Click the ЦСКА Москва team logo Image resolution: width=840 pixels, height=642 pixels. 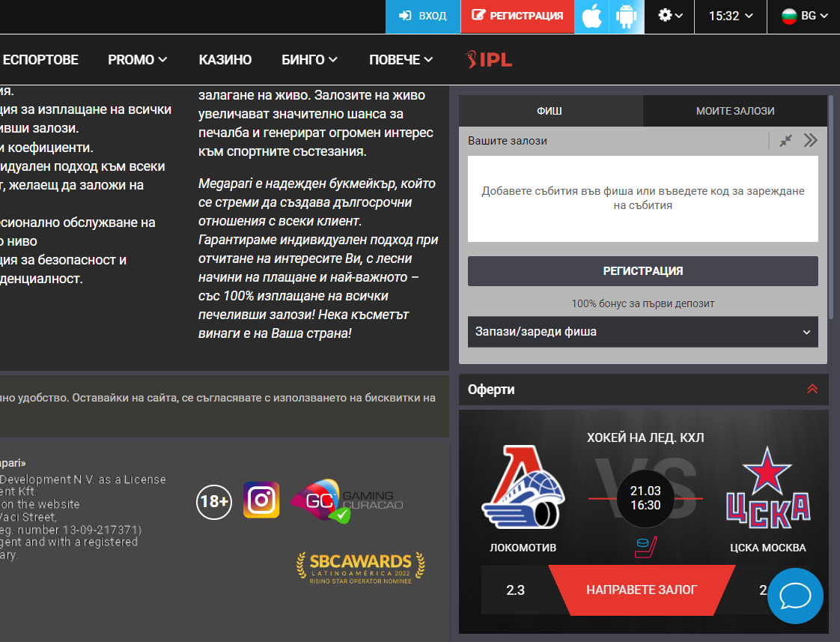(x=767, y=487)
